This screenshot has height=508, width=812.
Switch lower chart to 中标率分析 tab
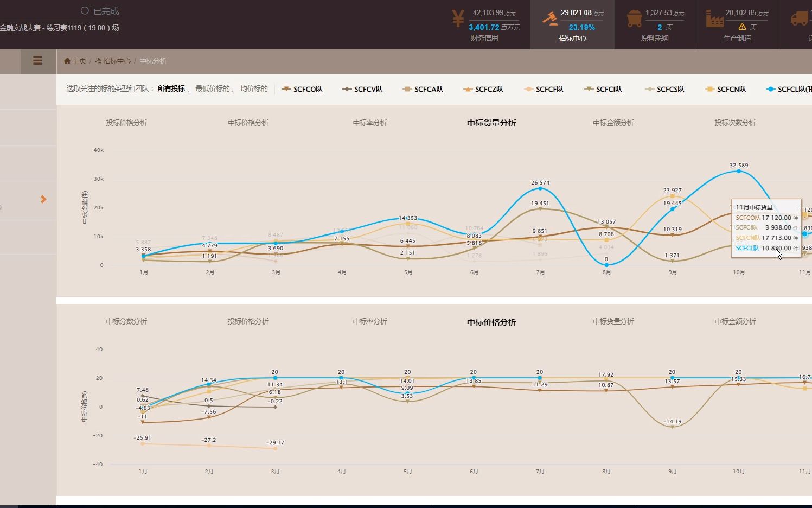pyautogui.click(x=370, y=321)
